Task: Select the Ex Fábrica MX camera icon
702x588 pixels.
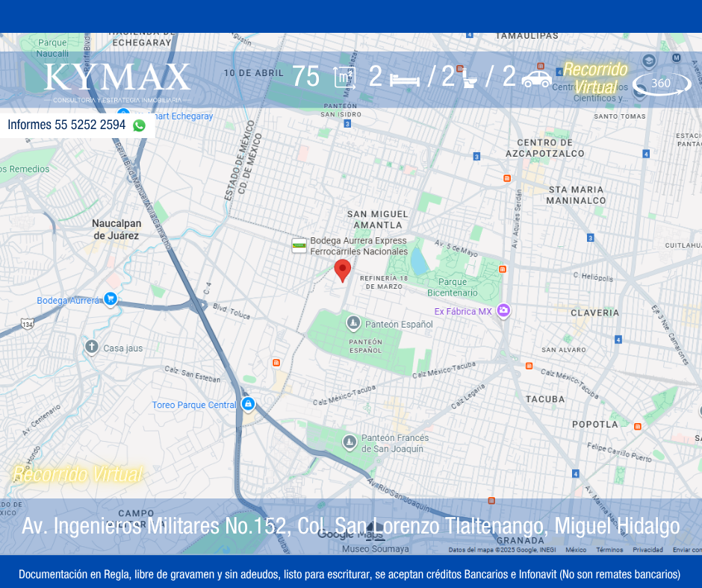Action: tap(503, 310)
